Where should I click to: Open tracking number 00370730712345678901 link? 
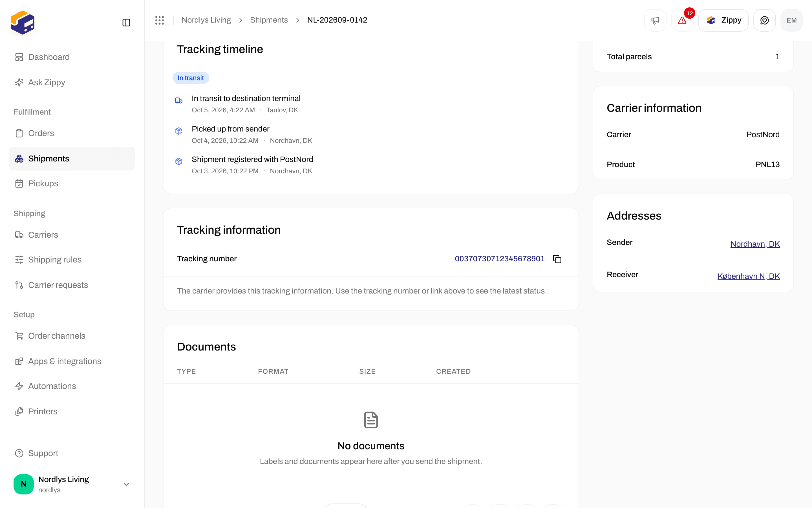[500, 259]
